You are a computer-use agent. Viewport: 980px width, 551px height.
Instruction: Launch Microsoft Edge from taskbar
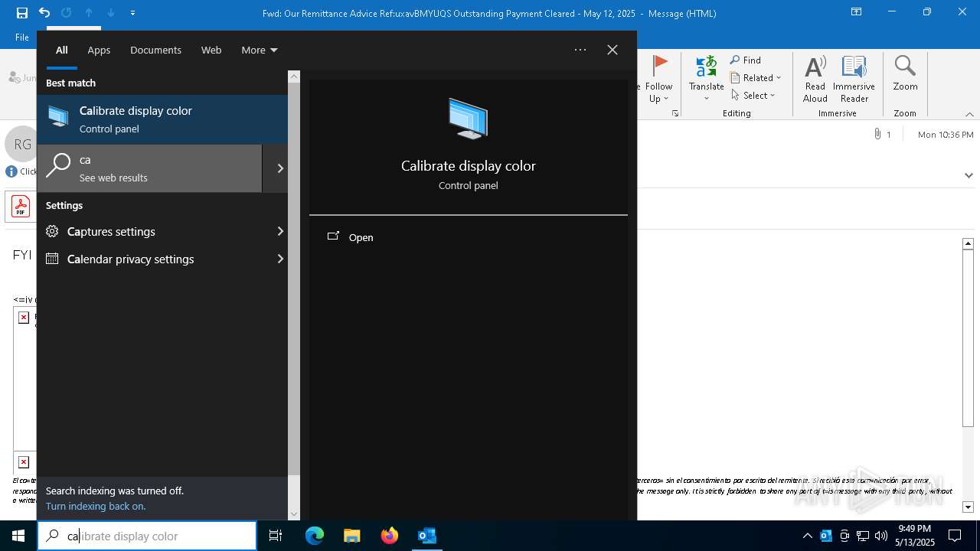(x=315, y=536)
